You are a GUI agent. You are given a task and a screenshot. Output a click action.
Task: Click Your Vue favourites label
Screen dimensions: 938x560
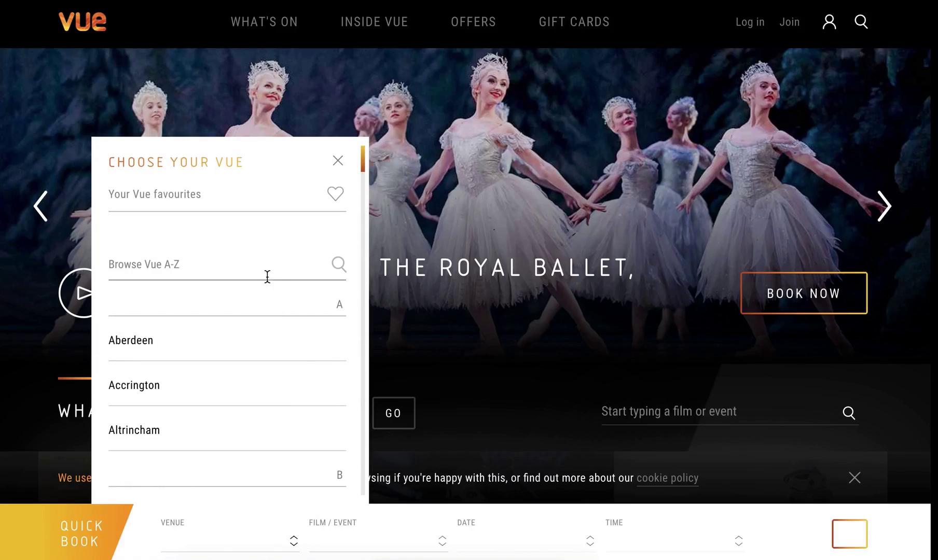155,194
